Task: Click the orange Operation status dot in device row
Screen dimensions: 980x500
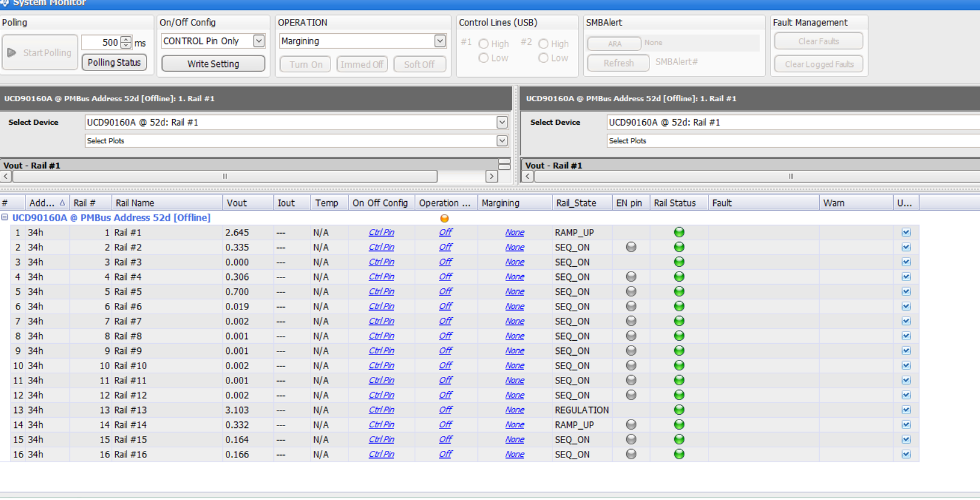Action: pos(444,218)
